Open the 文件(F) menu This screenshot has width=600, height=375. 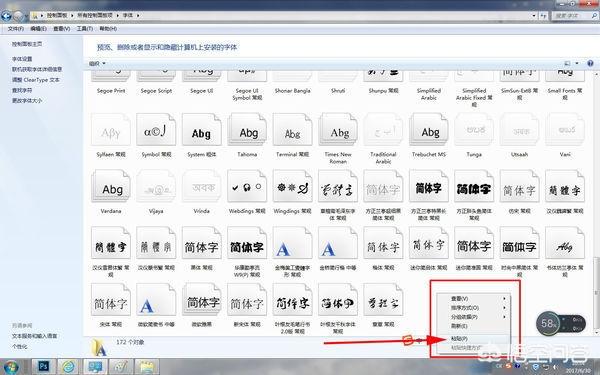point(15,29)
